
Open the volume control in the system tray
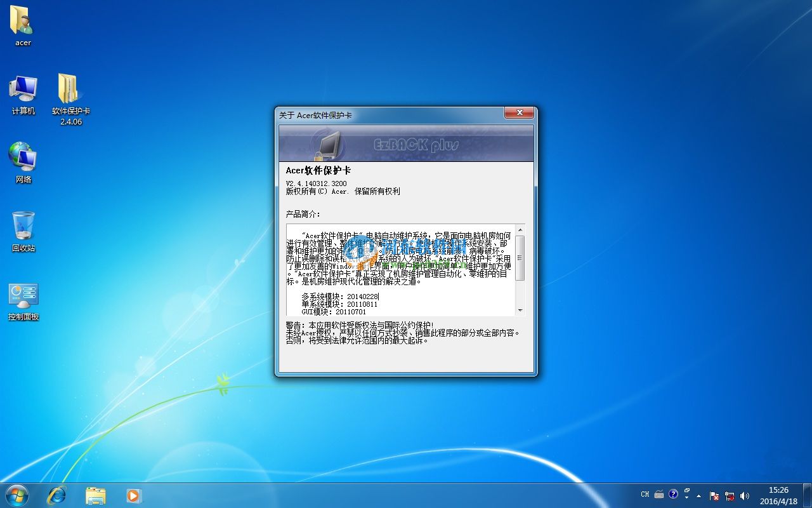(x=745, y=496)
